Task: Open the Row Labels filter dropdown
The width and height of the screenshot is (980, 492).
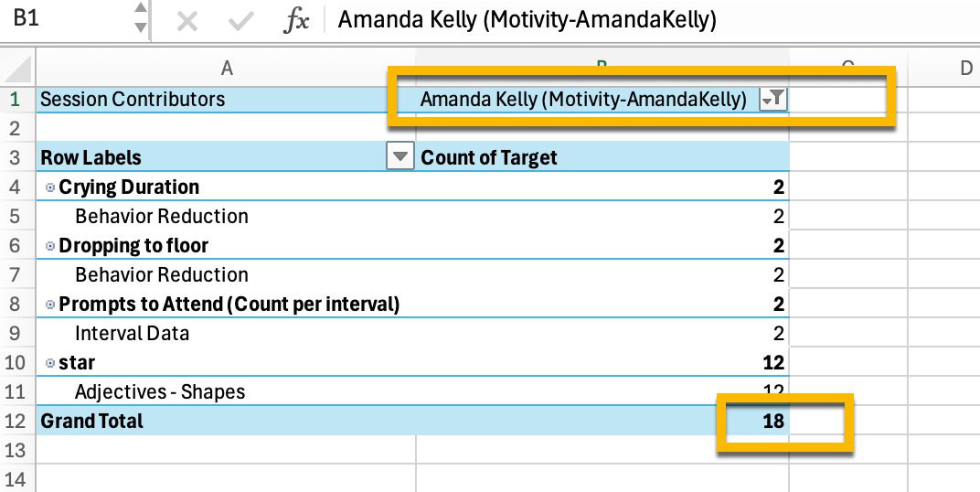Action: 399,157
